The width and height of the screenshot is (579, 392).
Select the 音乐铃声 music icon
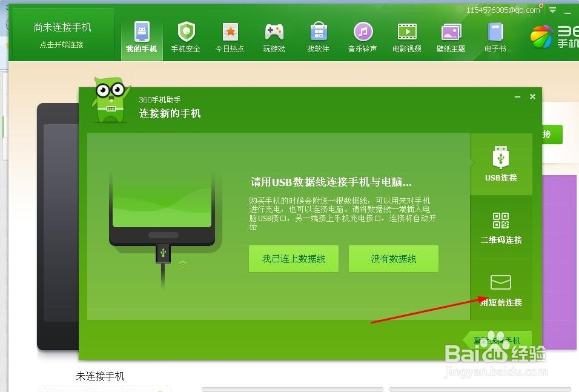coord(362,35)
